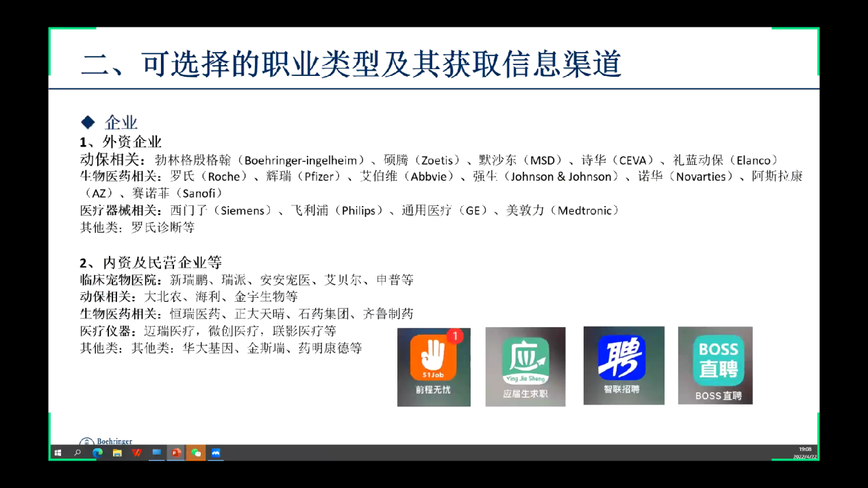The image size is (868, 488).
Task: Open WPS Office from the taskbar
Action: point(137,453)
